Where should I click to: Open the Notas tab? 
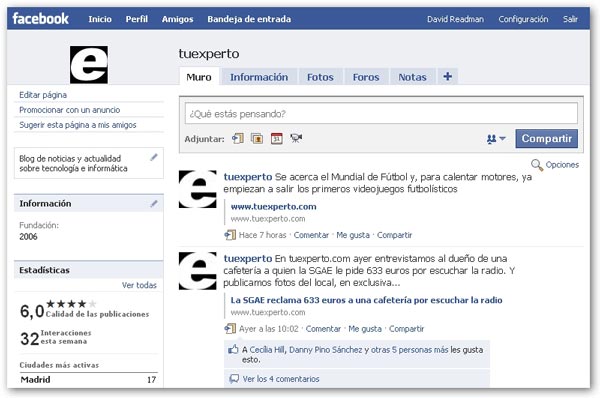coord(412,77)
